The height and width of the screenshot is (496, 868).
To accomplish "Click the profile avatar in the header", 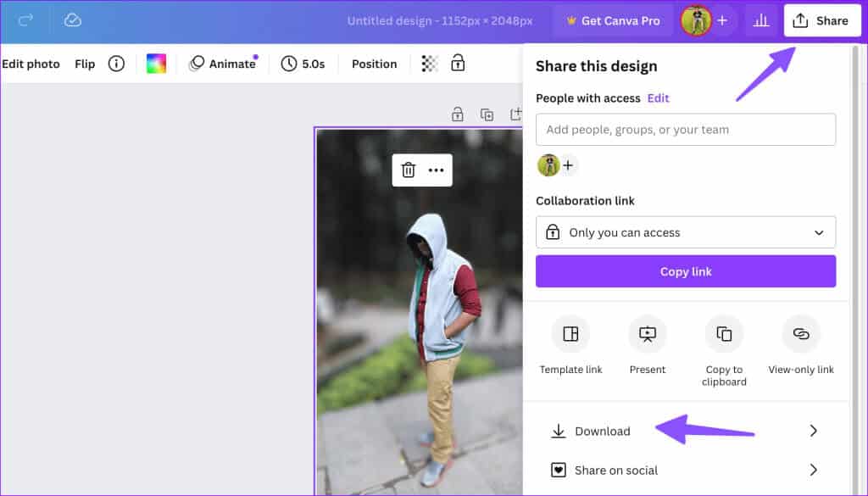I will (x=696, y=20).
